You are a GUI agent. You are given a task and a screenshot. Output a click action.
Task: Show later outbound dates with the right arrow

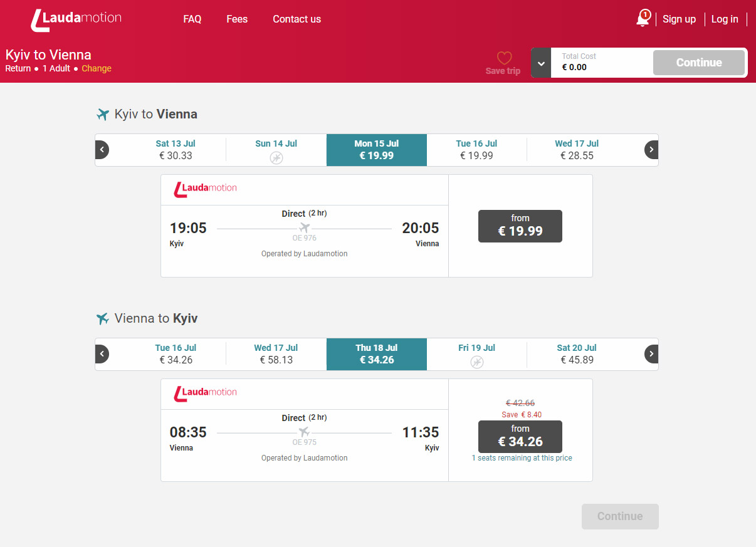coord(651,150)
